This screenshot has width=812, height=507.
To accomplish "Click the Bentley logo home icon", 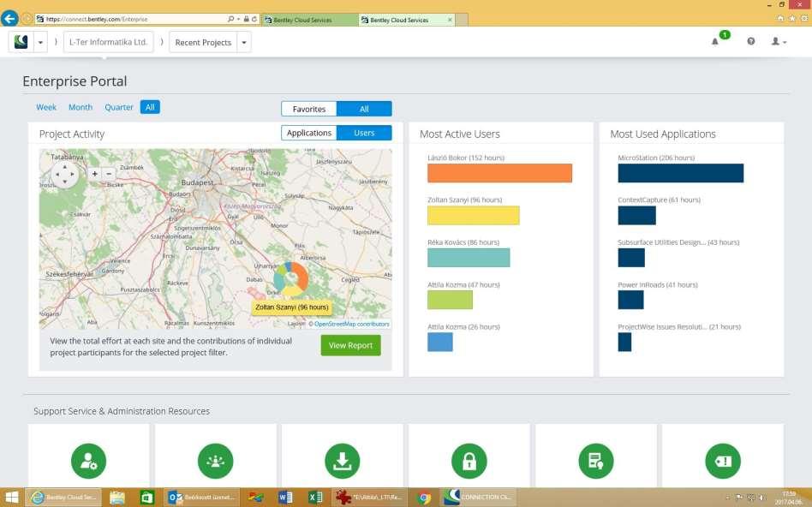I will coord(21,42).
